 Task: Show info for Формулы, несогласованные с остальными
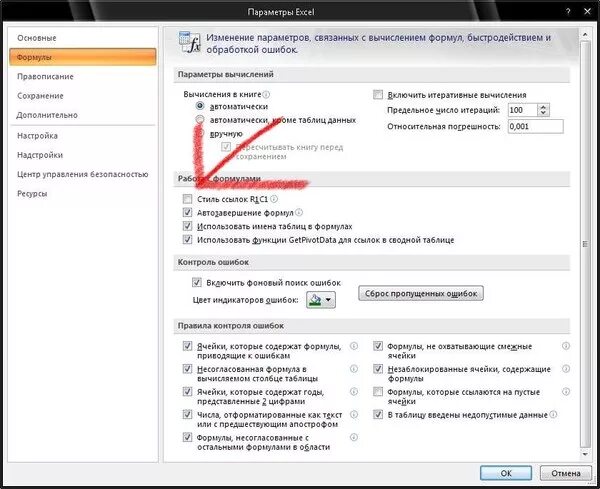(x=354, y=437)
